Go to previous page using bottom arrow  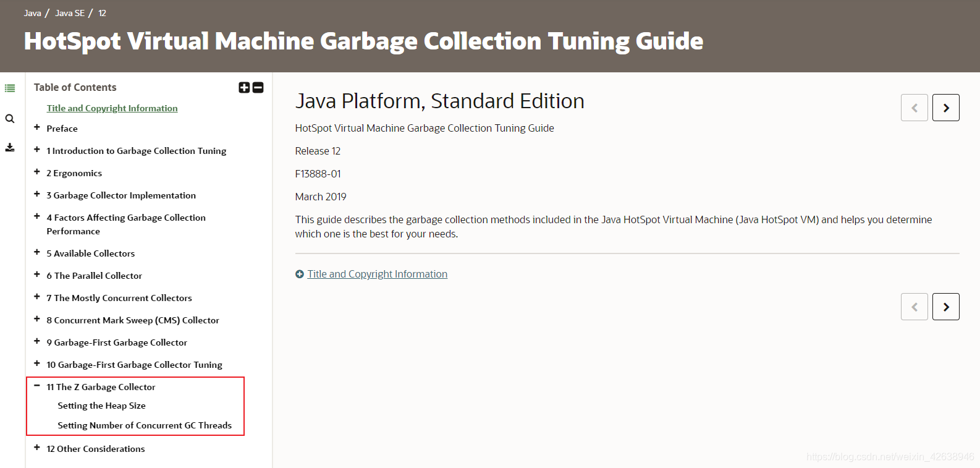[x=915, y=307]
